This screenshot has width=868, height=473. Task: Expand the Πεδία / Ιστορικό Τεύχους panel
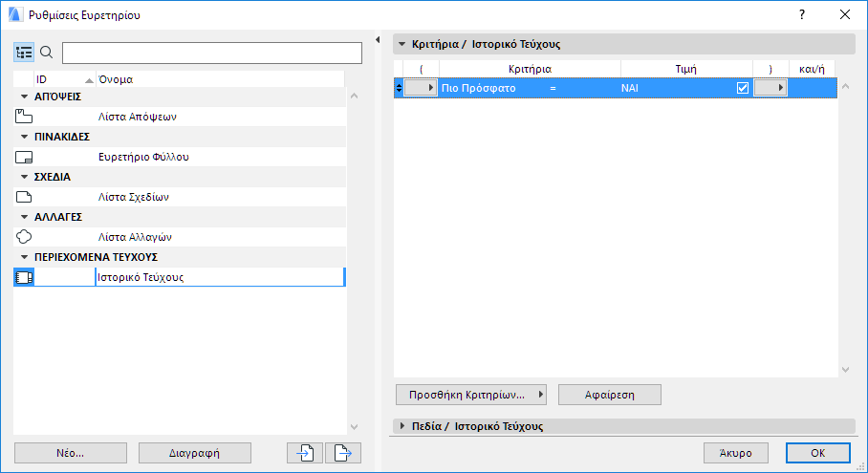[x=401, y=426]
